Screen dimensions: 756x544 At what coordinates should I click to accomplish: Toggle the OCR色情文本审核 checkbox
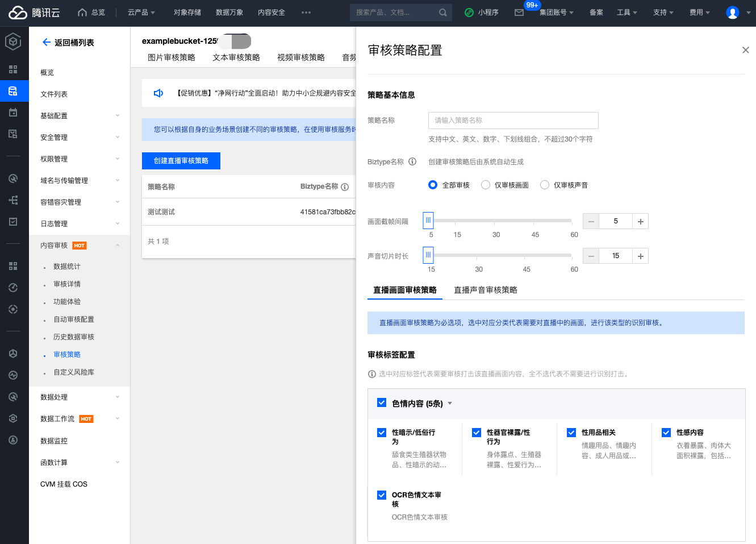(382, 495)
